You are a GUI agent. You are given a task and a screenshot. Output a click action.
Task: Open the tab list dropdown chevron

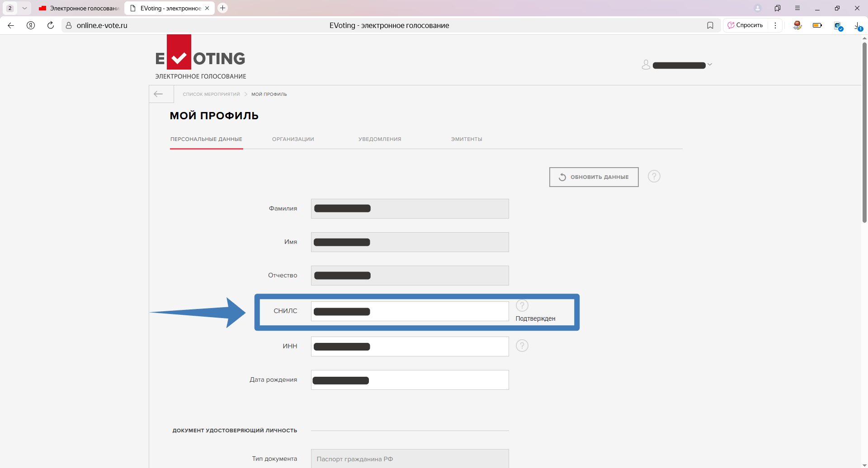pos(24,8)
